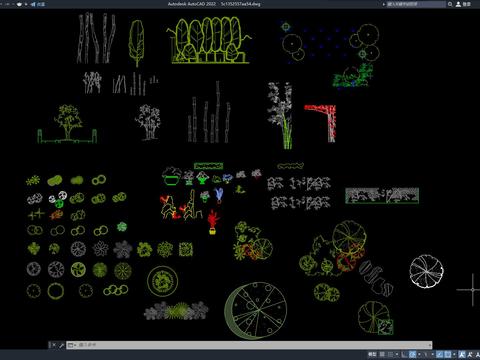The width and height of the screenshot is (480, 360).
Task: Click the highlighted annotation visibility icon
Action: [462, 354]
